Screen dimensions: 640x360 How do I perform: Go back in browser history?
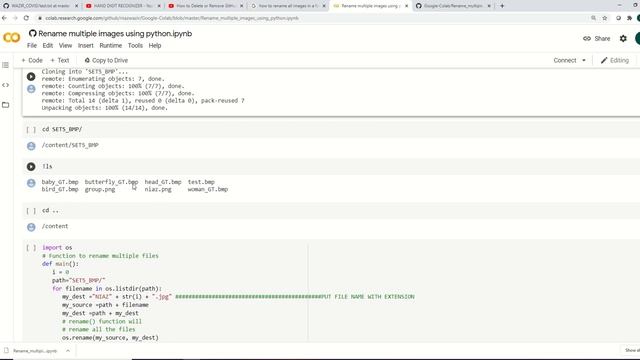(x=4, y=18)
